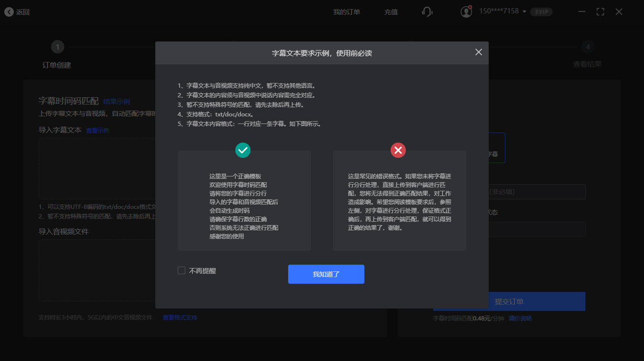Click the SVIP membership badge
Screen dimensions: 644x361
541,12
